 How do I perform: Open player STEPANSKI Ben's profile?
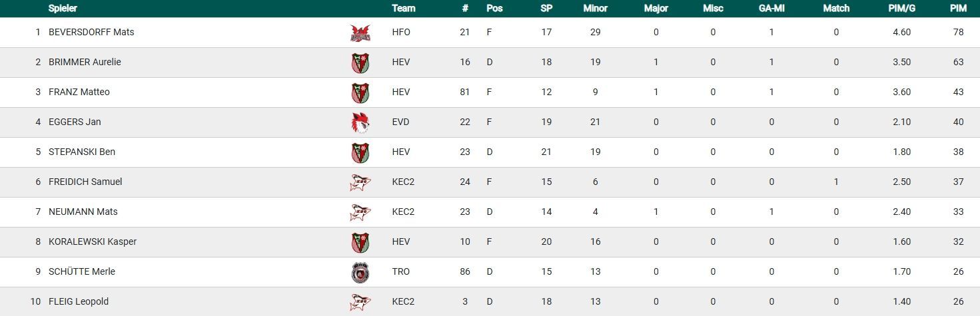(x=82, y=152)
